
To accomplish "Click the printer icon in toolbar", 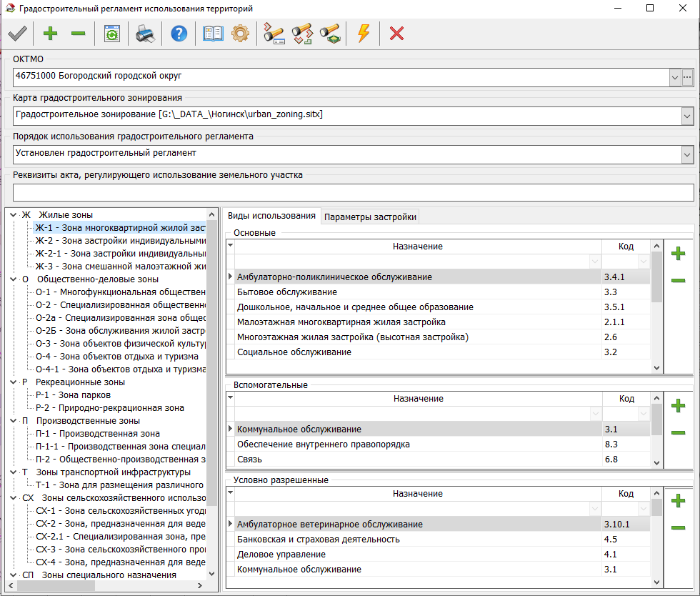I will (145, 34).
